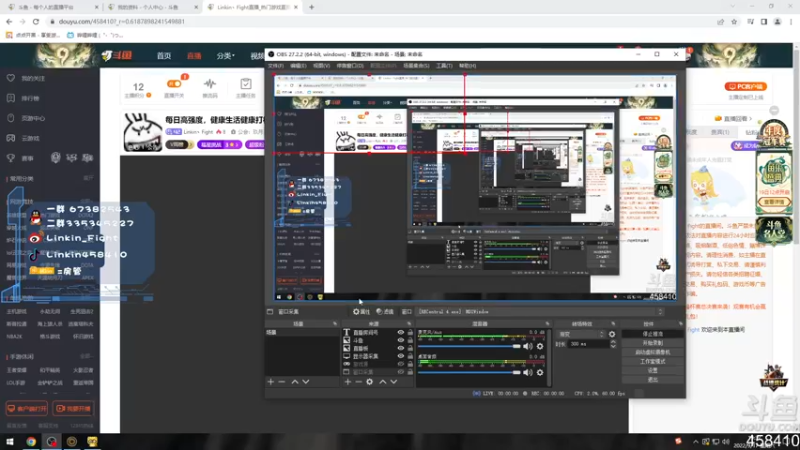Open desktop audio gear settings in mixer
The image size is (800, 450).
(x=540, y=372)
